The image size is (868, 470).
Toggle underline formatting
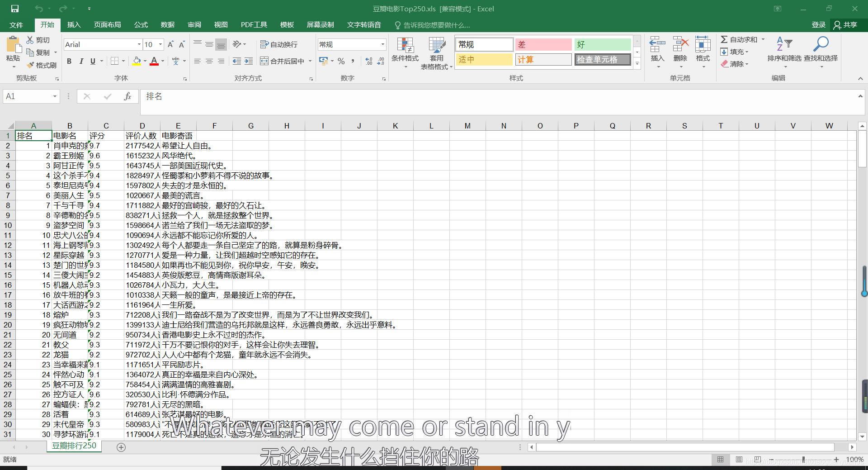coord(93,61)
